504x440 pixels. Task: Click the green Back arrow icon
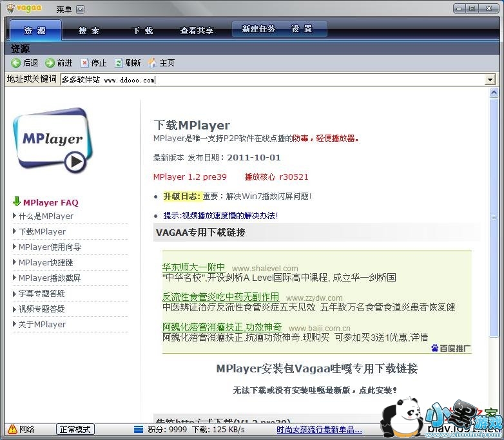pos(15,63)
